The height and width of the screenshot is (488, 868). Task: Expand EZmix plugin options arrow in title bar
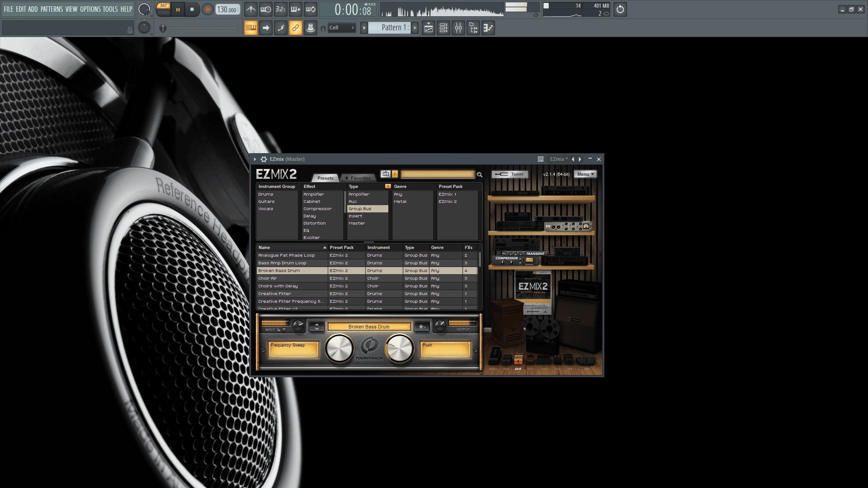coord(255,159)
